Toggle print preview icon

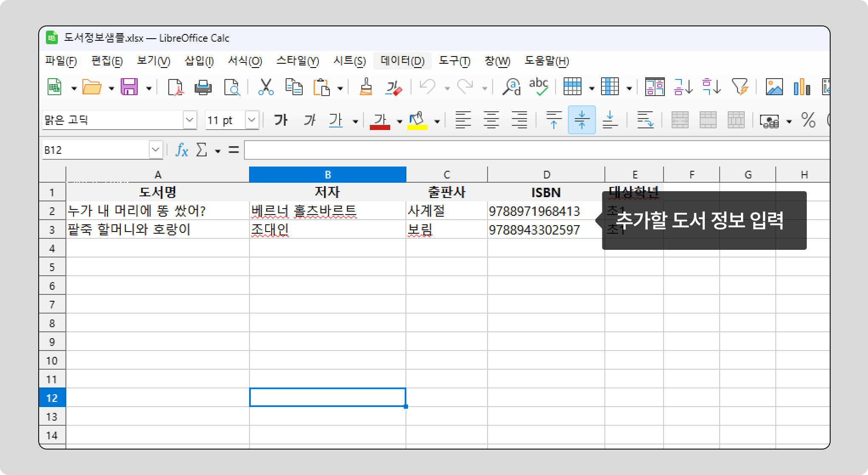[x=232, y=88]
